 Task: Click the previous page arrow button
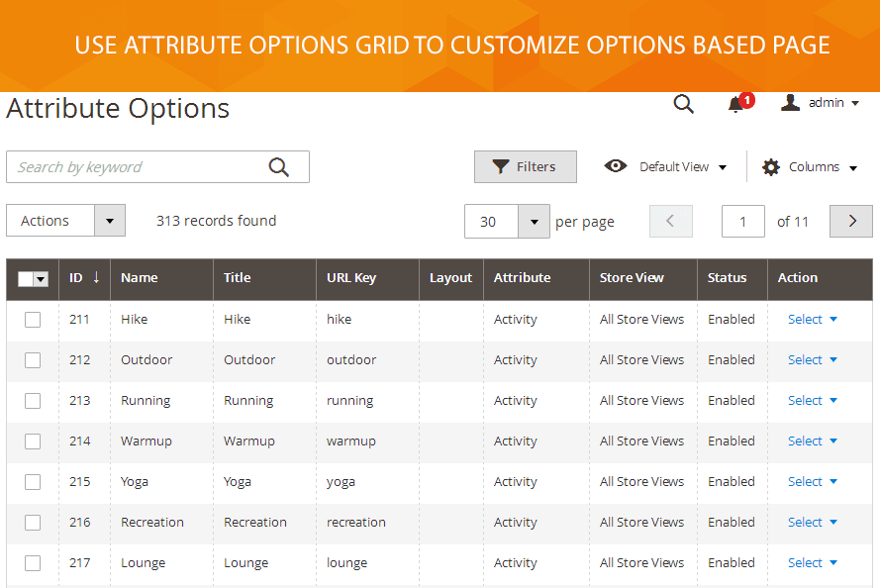pos(671,221)
